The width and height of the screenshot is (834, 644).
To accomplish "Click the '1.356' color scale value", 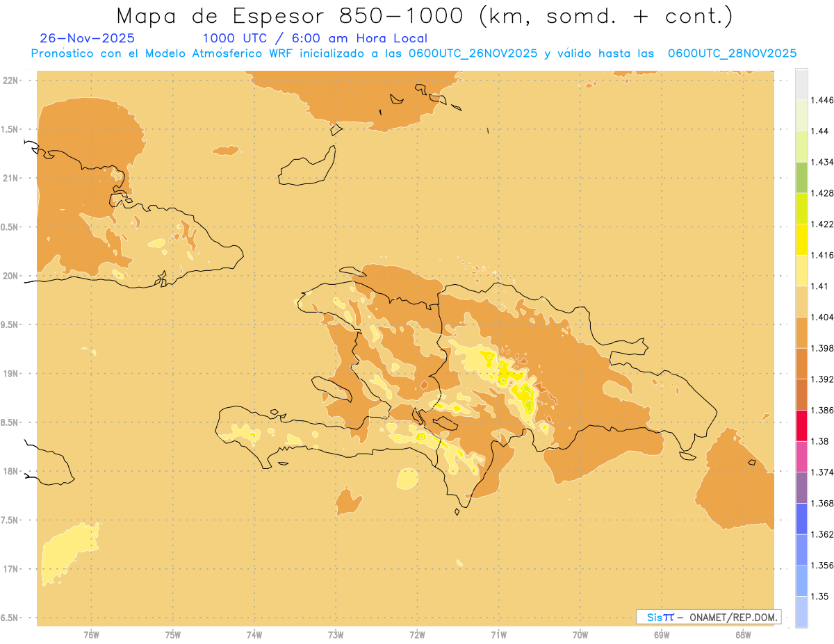I will (823, 565).
